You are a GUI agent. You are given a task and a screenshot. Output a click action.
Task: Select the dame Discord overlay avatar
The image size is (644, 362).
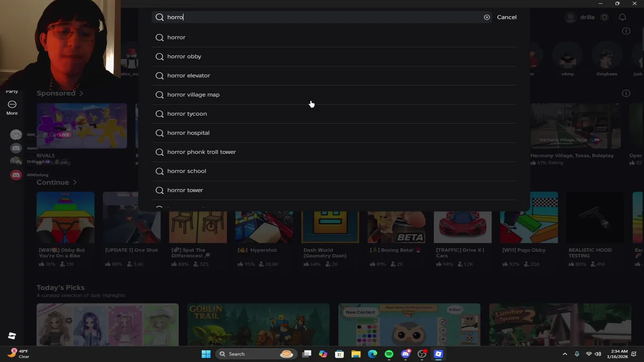pyautogui.click(x=16, y=148)
